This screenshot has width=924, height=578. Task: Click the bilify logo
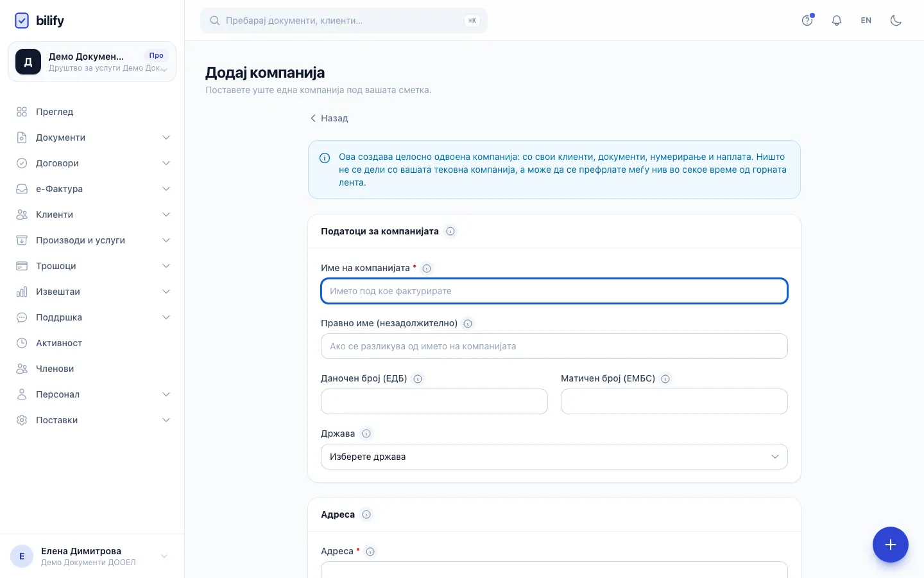click(39, 21)
